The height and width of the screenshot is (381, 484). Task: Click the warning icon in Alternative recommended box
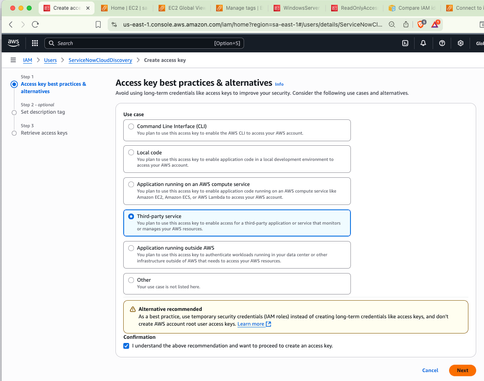tap(133, 309)
